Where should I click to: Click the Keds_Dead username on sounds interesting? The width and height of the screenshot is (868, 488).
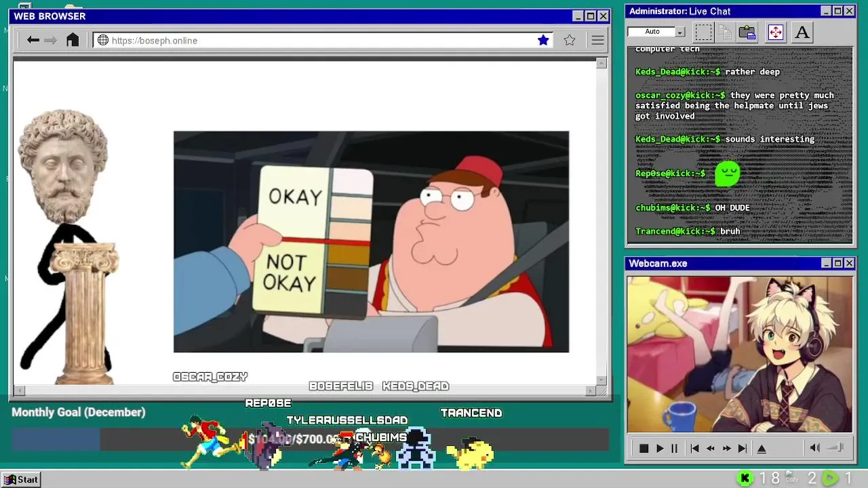pos(677,139)
